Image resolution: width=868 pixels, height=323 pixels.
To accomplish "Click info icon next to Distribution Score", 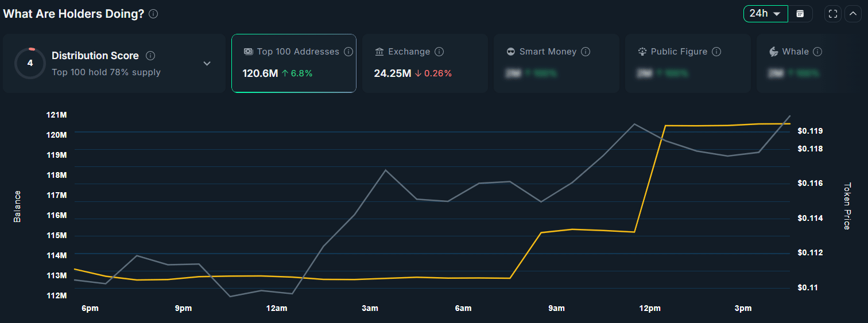I will [x=150, y=56].
